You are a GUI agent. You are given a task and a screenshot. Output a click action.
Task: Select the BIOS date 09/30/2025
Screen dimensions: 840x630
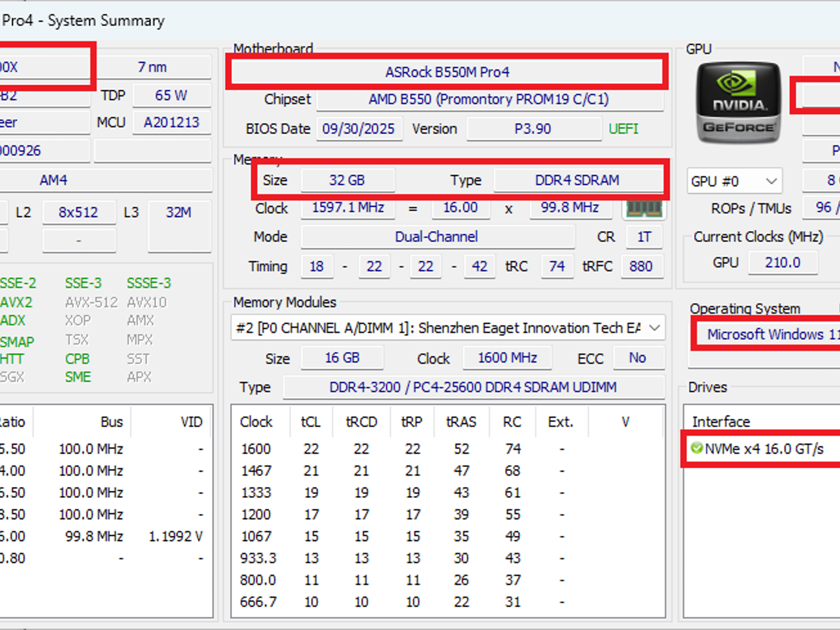point(359,129)
